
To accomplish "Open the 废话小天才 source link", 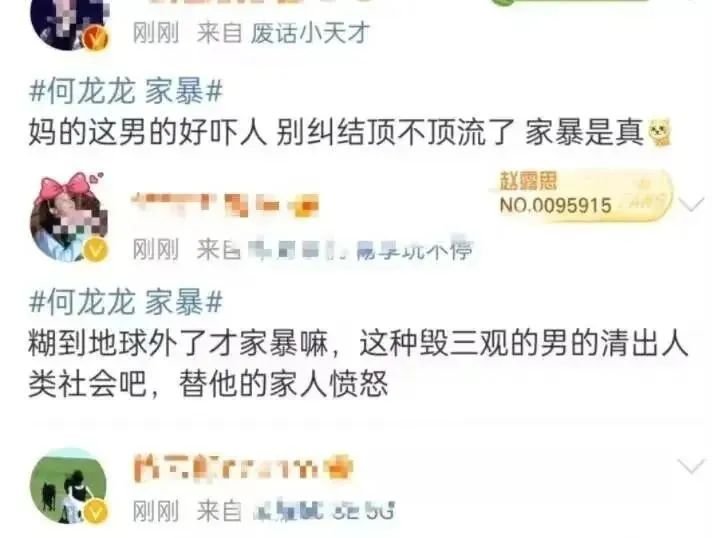I will click(310, 34).
